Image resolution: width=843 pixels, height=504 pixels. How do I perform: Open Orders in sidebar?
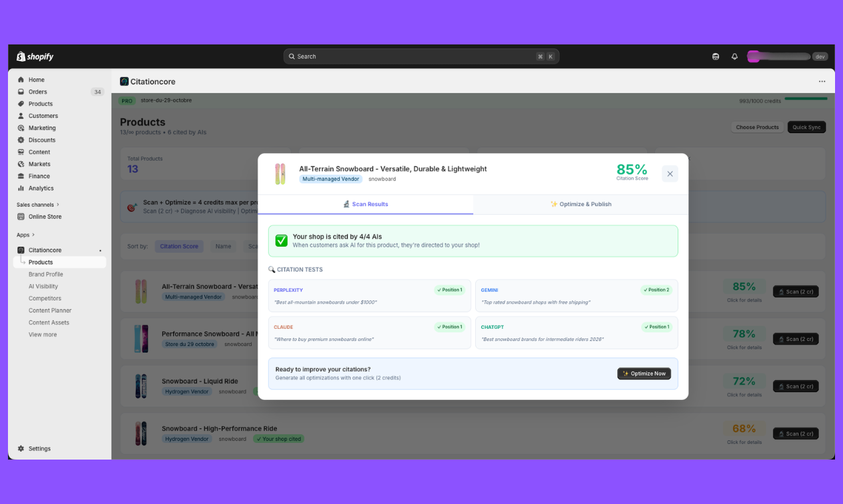[37, 92]
